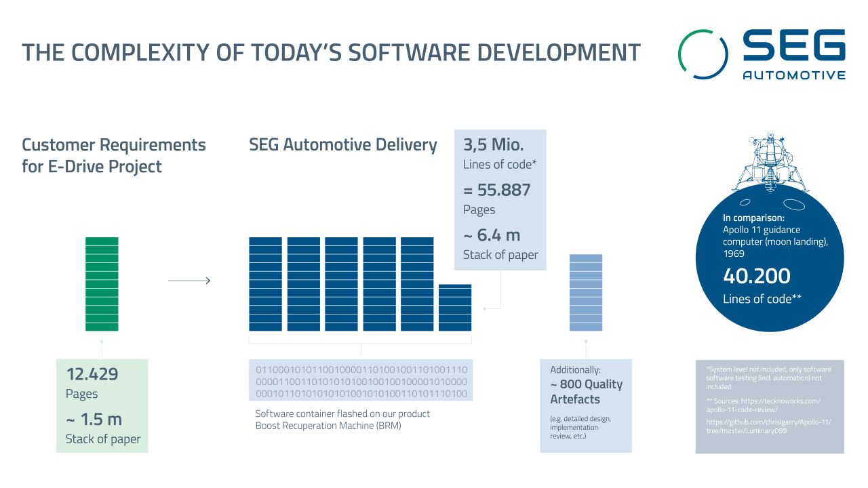Screen dimensions: 868x488
Task: Select the binary code software container box
Action: (x=363, y=381)
